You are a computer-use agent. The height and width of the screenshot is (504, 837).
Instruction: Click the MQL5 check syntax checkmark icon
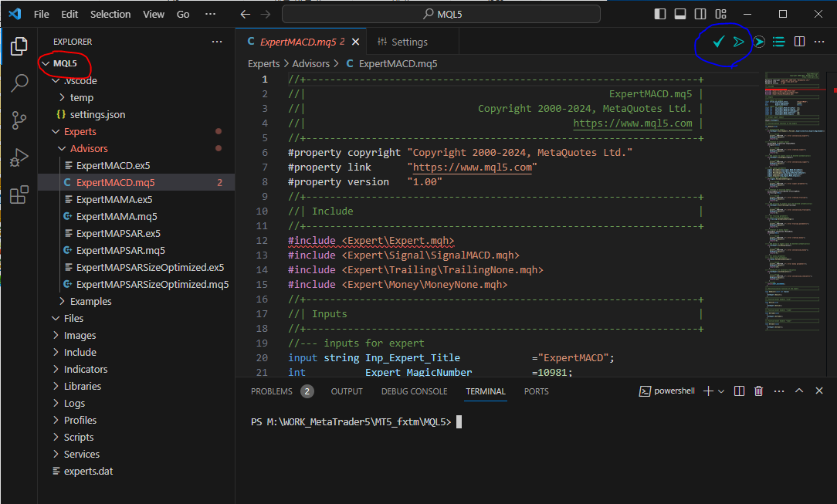(x=719, y=42)
